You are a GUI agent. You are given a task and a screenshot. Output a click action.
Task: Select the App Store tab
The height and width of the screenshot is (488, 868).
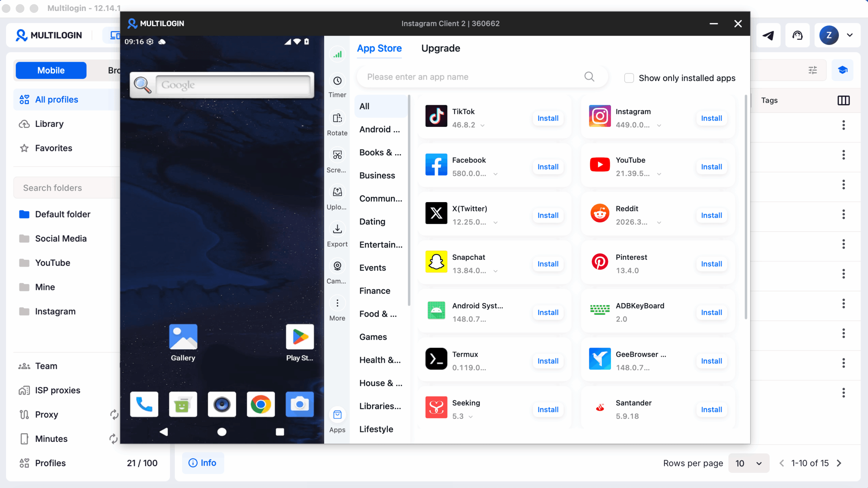point(379,48)
